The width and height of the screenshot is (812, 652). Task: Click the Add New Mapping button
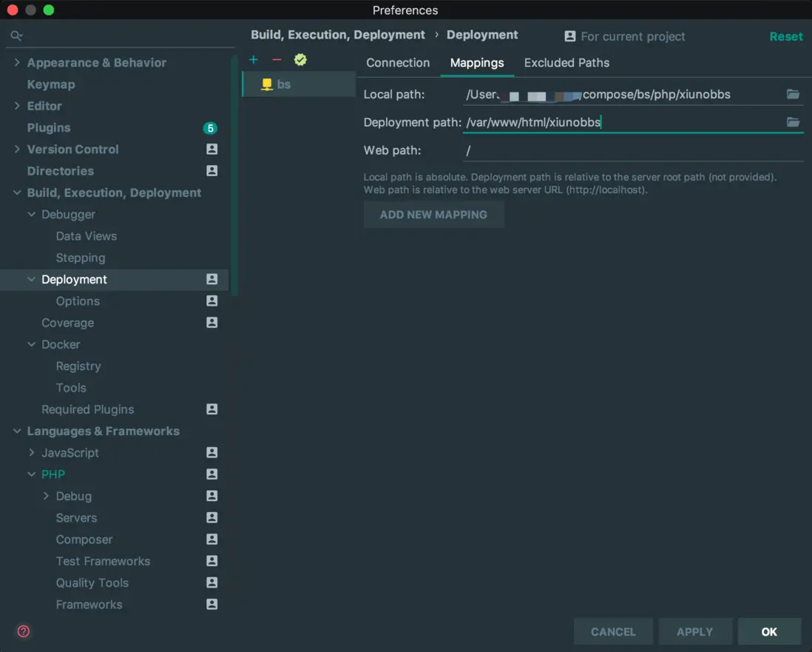pos(433,215)
